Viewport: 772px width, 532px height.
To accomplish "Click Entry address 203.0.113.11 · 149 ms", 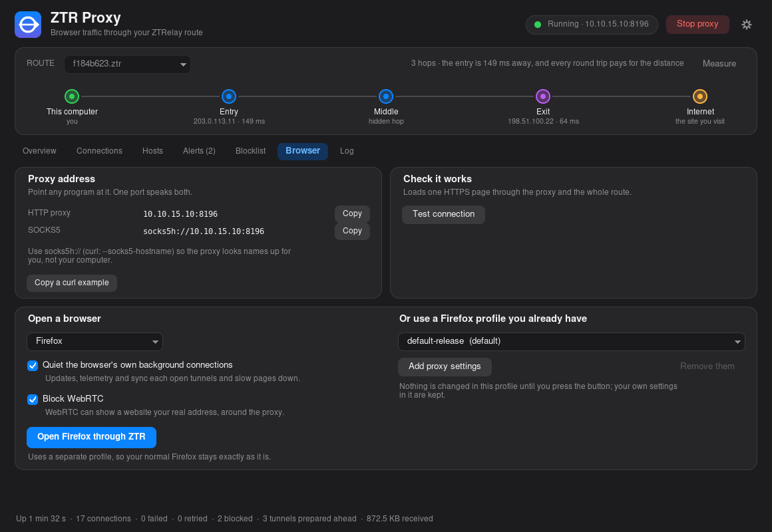I will point(229,122).
